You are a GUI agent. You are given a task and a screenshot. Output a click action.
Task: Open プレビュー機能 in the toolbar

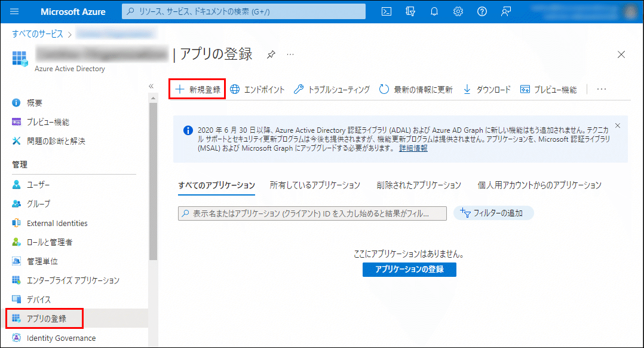pos(548,89)
